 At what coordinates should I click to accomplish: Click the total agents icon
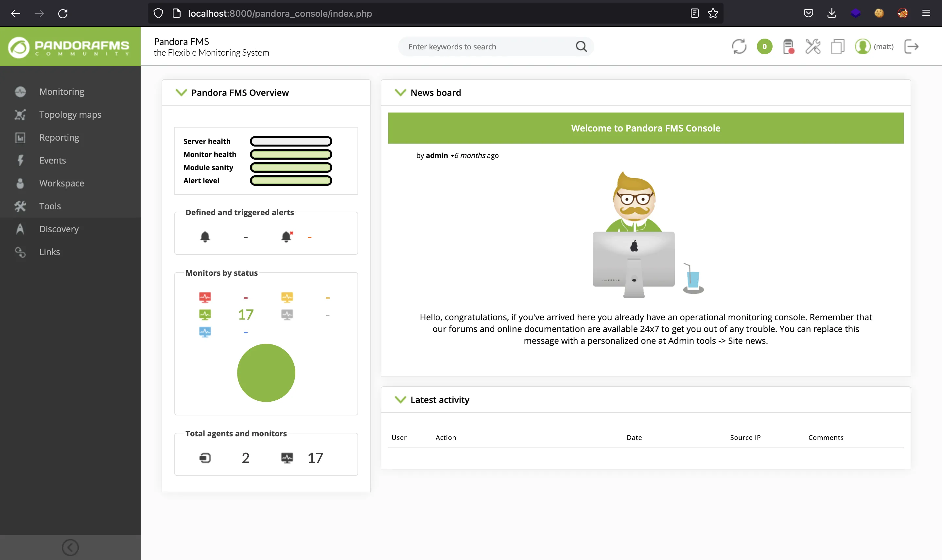[205, 458]
